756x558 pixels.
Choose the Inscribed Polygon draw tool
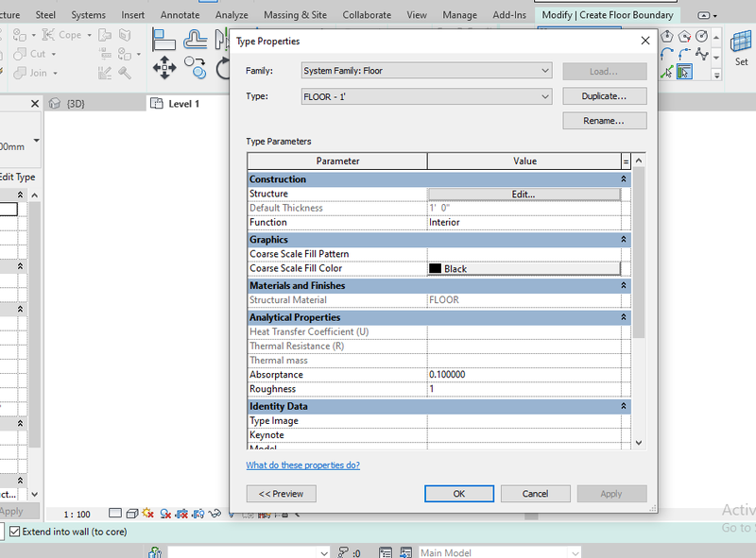[667, 37]
